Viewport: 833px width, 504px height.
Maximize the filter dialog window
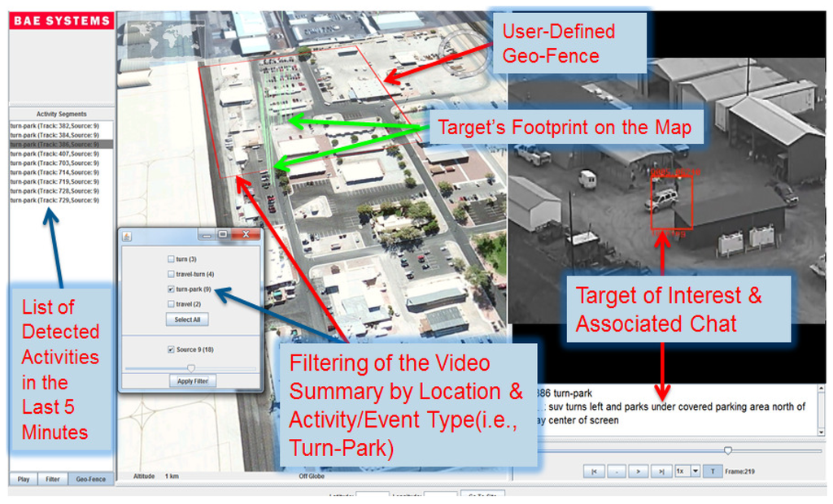(223, 234)
